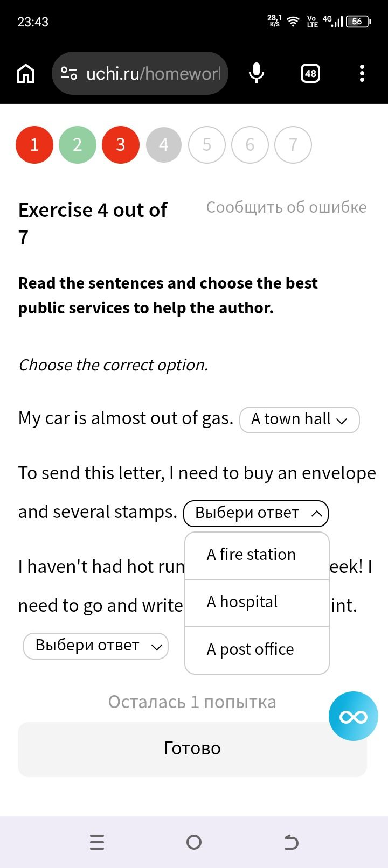Tap the browser home icon

coord(26,73)
